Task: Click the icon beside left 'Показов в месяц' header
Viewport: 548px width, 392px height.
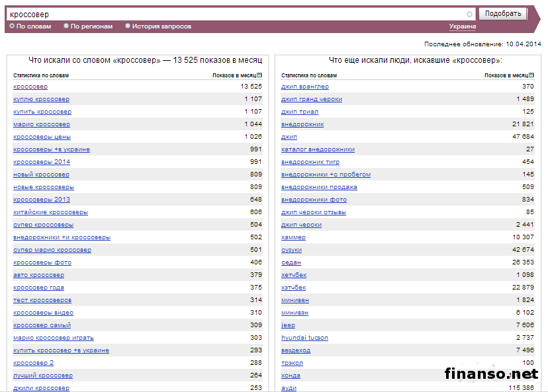Action: [259, 75]
